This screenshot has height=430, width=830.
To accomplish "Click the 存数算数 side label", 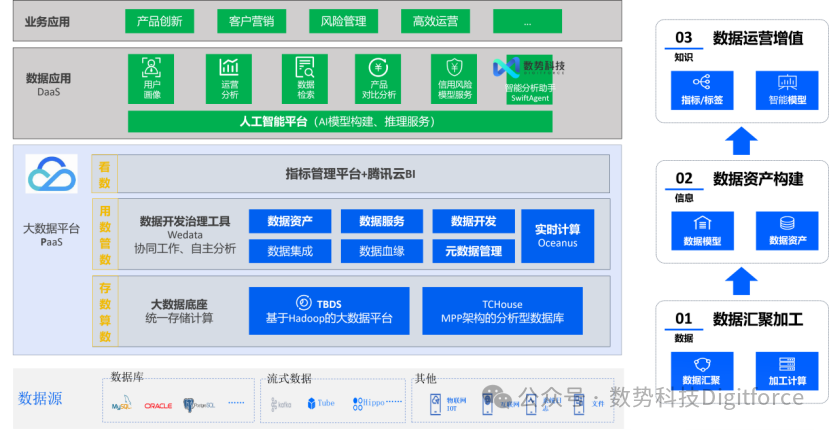I will coord(105,311).
